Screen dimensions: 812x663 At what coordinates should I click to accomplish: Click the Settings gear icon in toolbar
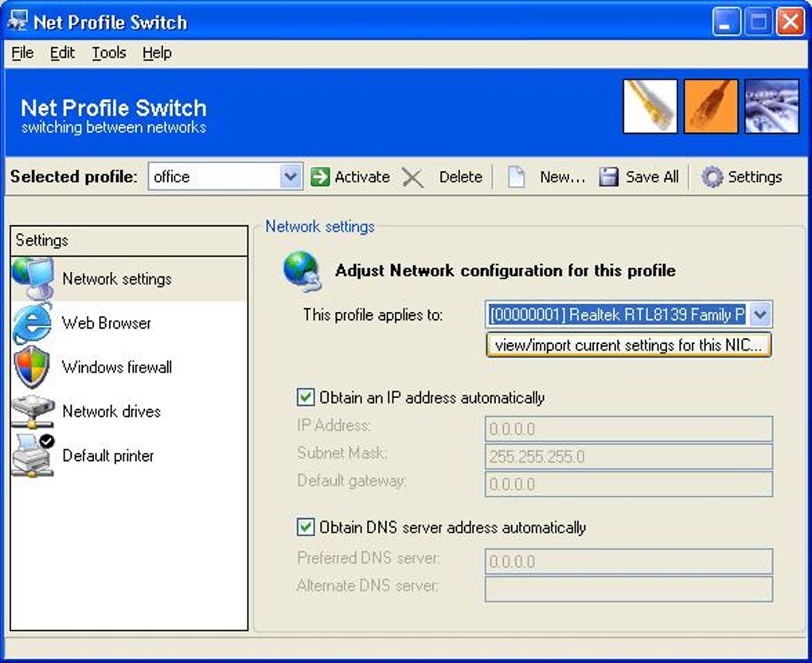[712, 177]
